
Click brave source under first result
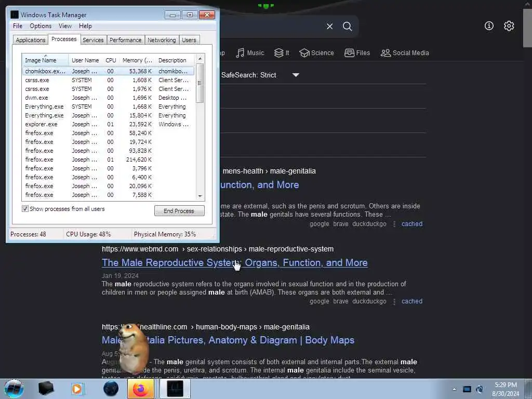[x=341, y=224]
